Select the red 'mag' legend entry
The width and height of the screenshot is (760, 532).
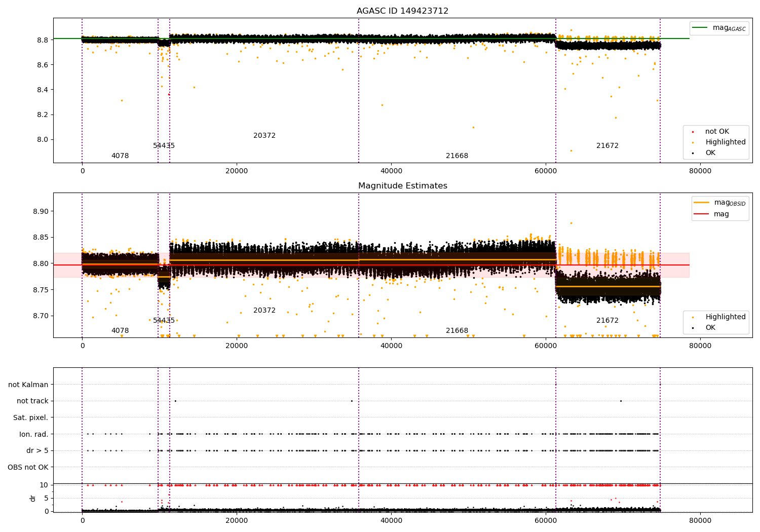click(711, 214)
